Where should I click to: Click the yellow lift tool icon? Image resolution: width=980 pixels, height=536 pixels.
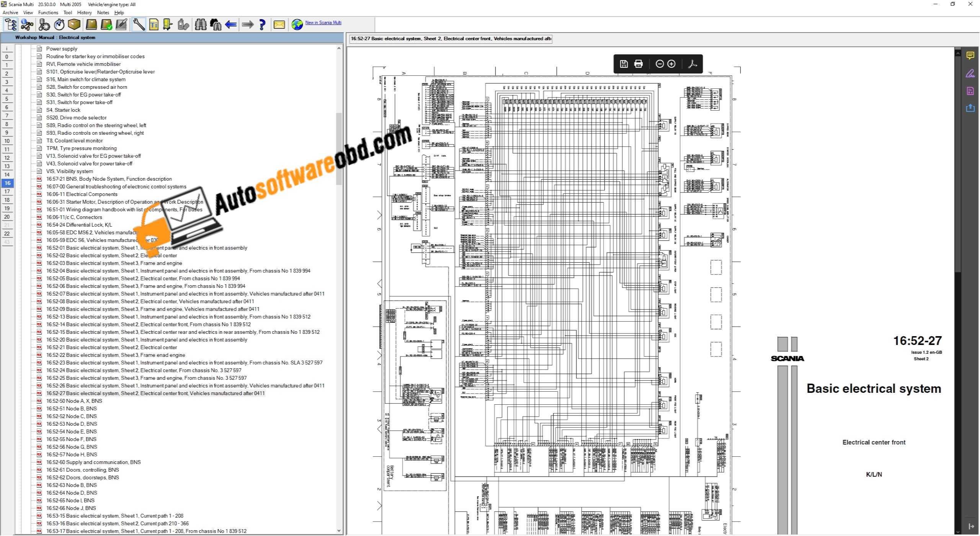(168, 25)
